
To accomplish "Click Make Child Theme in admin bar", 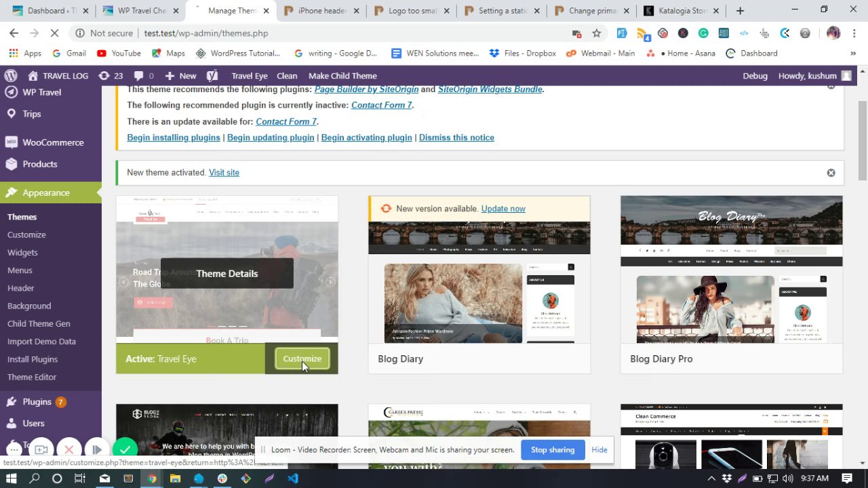I will pyautogui.click(x=342, y=76).
